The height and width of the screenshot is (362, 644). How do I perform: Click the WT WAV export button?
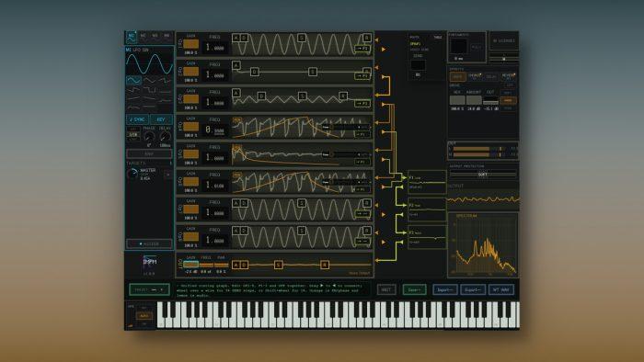click(x=501, y=289)
